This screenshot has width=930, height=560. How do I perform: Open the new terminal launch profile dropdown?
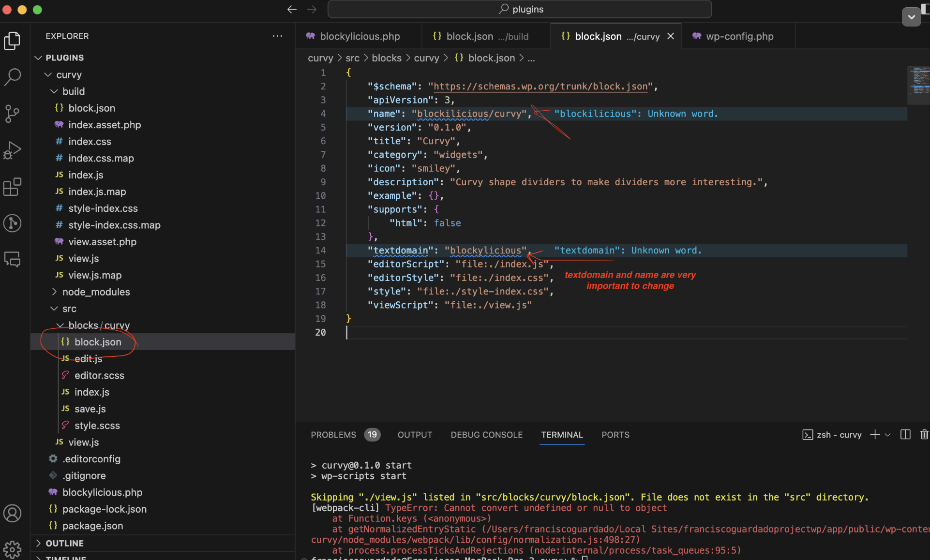887,435
